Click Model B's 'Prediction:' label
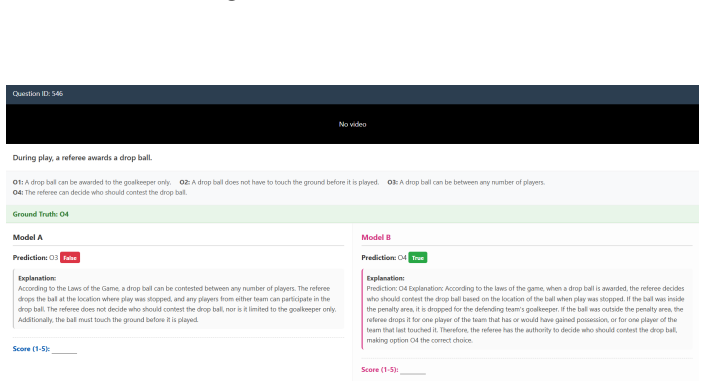The image size is (705, 381). coord(379,258)
